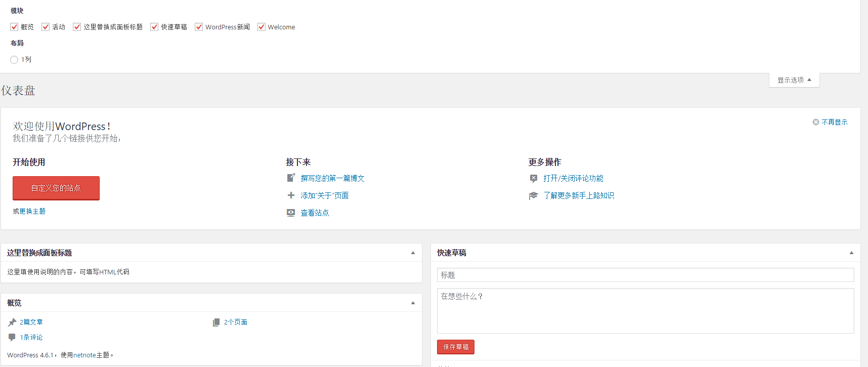Image resolution: width=868 pixels, height=367 pixels.
Task: Click the pages icon beside 2个页面
Action: 216,322
